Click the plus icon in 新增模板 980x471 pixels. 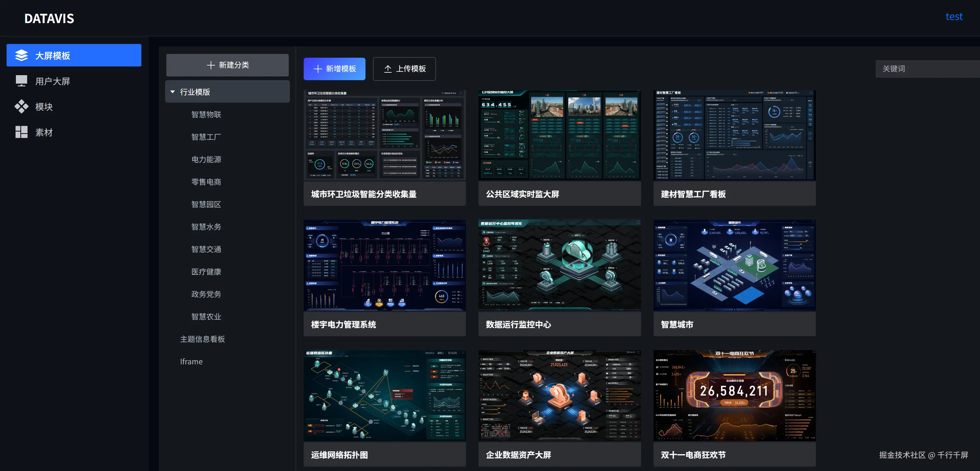point(318,69)
